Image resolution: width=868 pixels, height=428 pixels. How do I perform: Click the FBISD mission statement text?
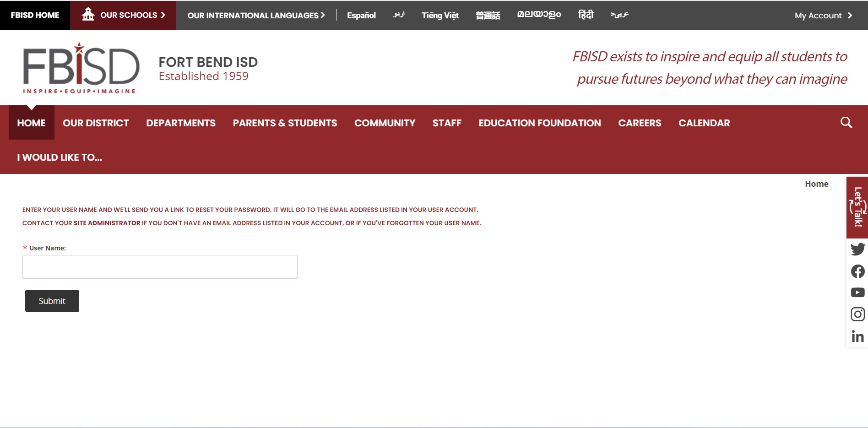(x=710, y=68)
